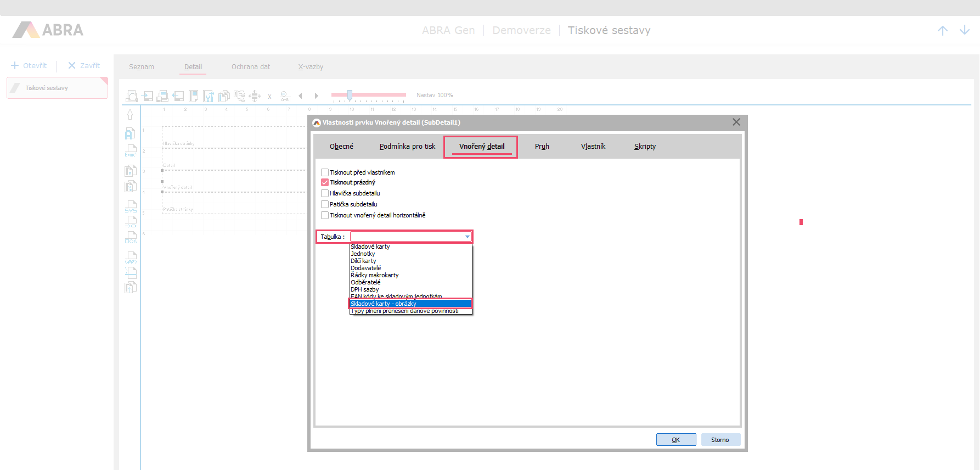
Task: Enable Patička subdetailu checkbox
Action: tap(325, 204)
